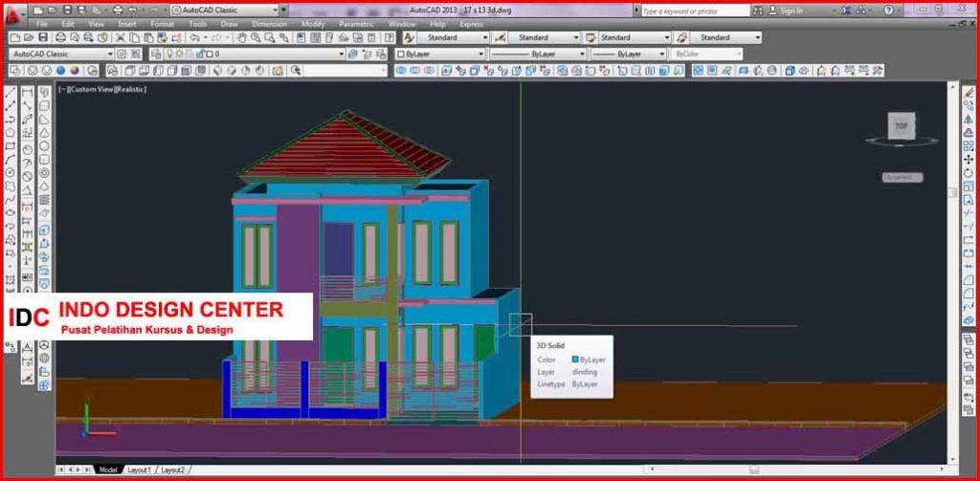
Task: Click the Text Style icon
Action: tap(409, 37)
